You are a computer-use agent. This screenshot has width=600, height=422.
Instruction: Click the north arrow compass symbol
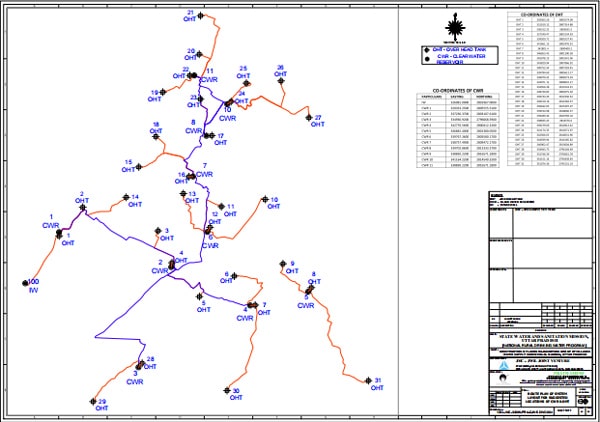(x=457, y=25)
